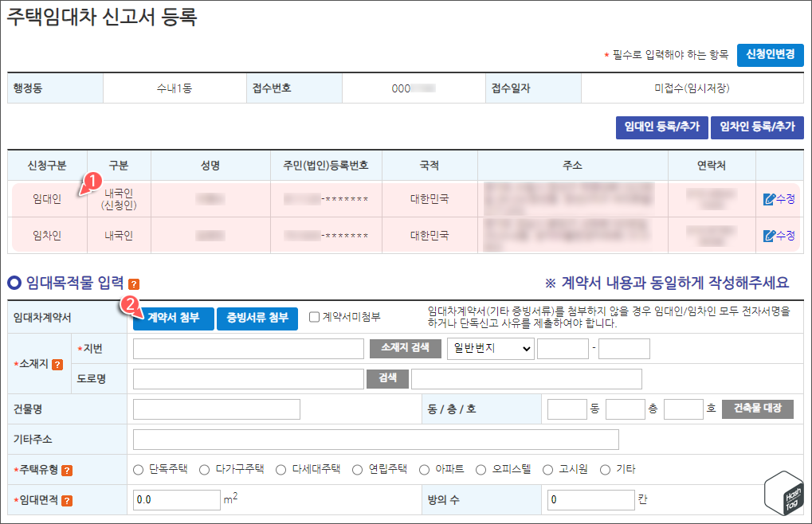Click 소재지 검색 to search address
Viewport: 812px width, 524px height.
pyautogui.click(x=405, y=348)
